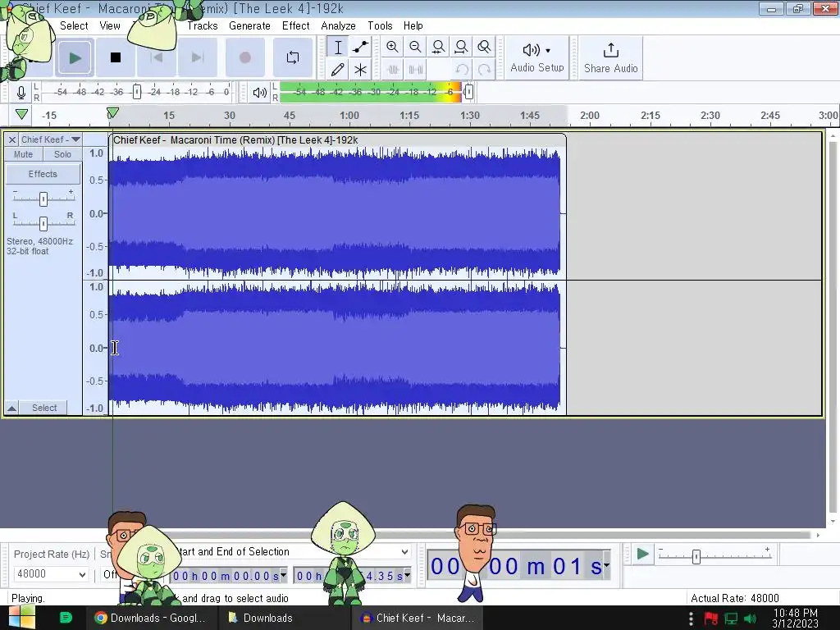
Task: Click the Share Audio button
Action: tap(610, 58)
